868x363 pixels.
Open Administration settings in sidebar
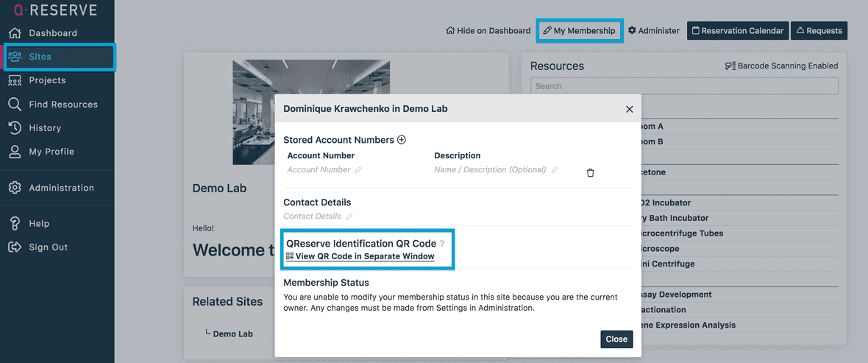click(x=61, y=188)
